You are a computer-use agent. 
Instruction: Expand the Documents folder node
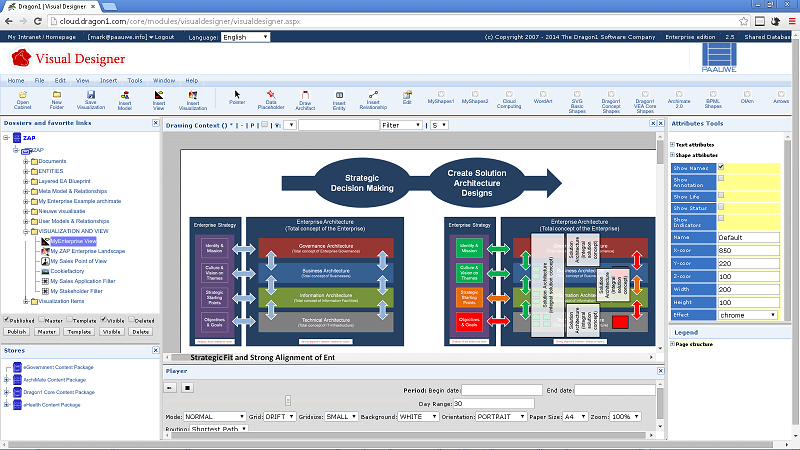coord(26,161)
